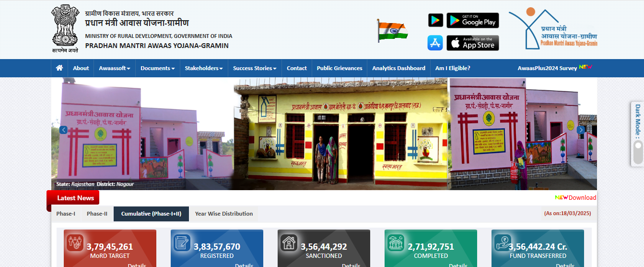This screenshot has height=267, width=644.
Task: Click the Fund Transferred rupee icon
Action: [503, 243]
